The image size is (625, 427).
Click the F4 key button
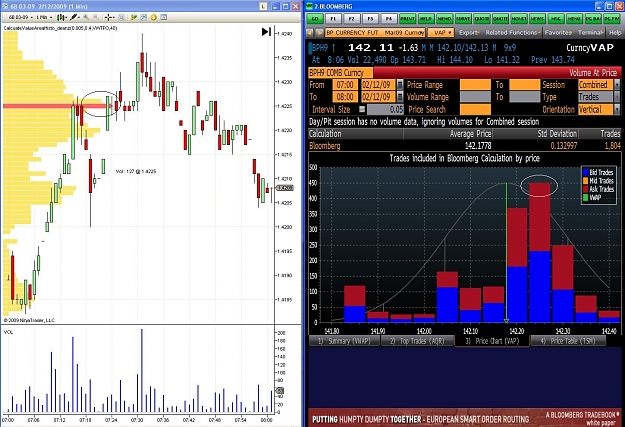(389, 18)
